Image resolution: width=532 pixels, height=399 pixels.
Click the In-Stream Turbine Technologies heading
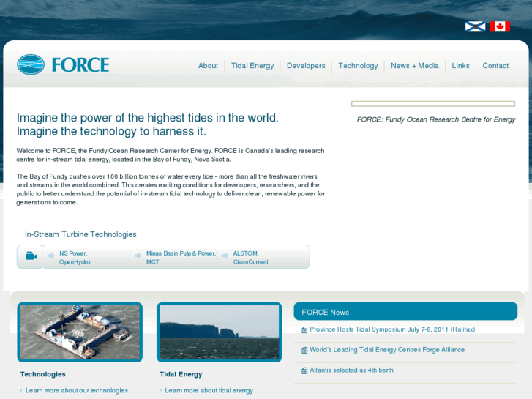(x=80, y=234)
